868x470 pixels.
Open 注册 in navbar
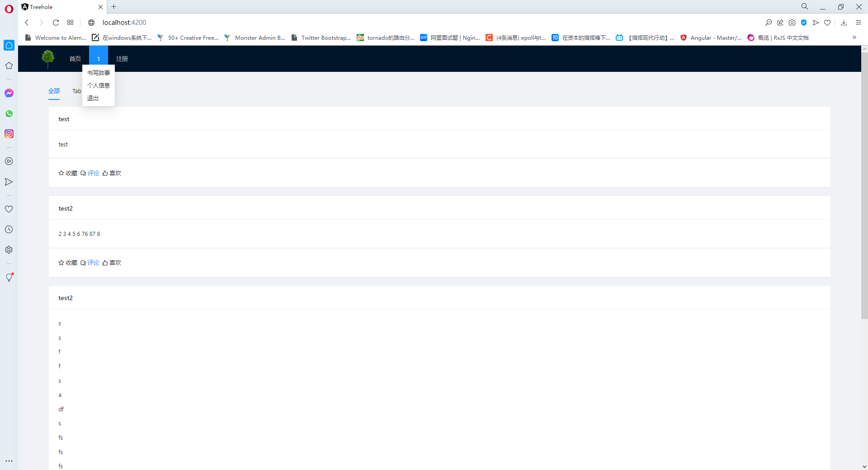122,59
